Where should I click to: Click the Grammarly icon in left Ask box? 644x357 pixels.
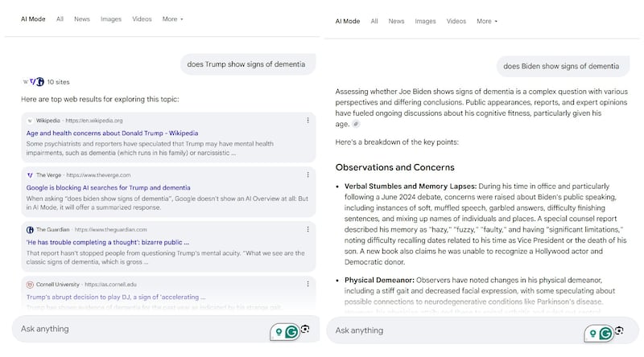coord(291,330)
